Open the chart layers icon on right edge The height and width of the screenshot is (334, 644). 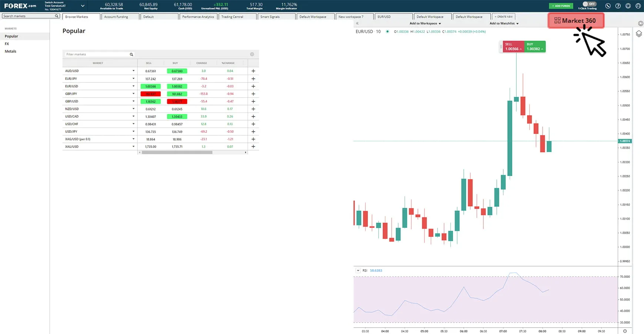point(638,34)
